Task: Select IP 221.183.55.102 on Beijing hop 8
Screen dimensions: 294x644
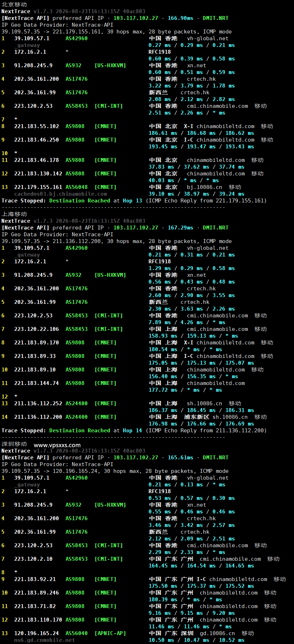Action: point(37,126)
